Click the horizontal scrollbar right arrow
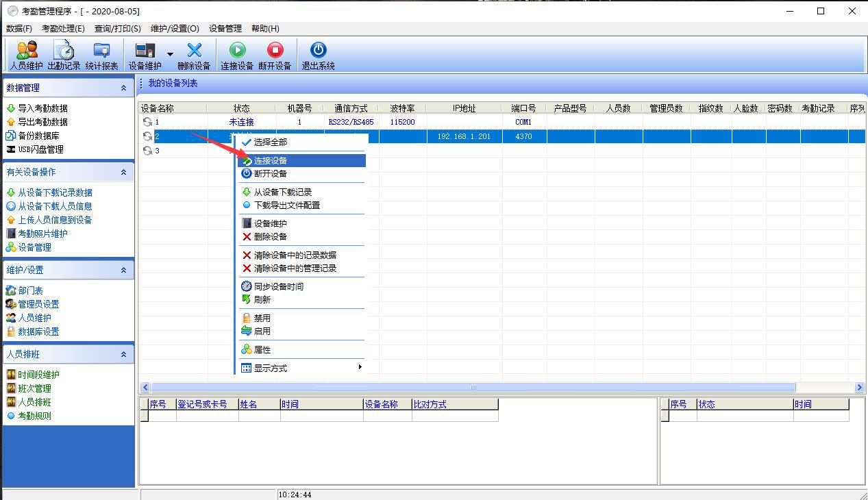The width and height of the screenshot is (868, 500). 859,388
